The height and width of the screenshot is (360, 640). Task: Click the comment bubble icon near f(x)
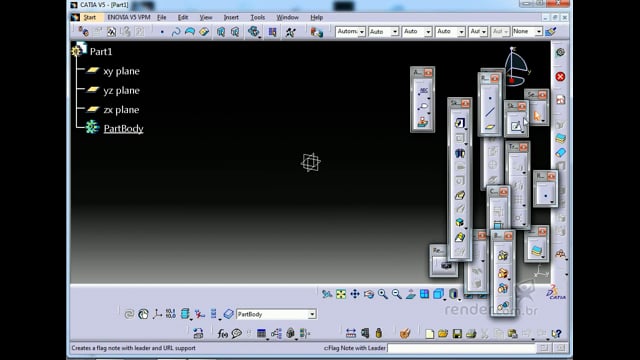(236, 333)
